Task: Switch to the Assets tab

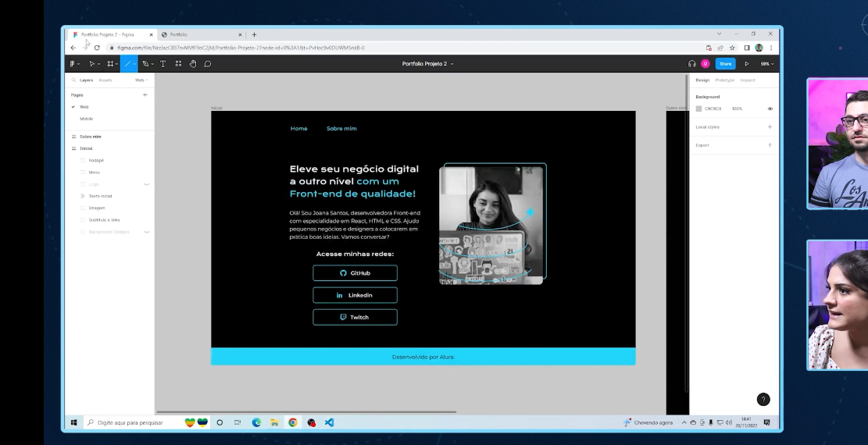Action: 105,80
